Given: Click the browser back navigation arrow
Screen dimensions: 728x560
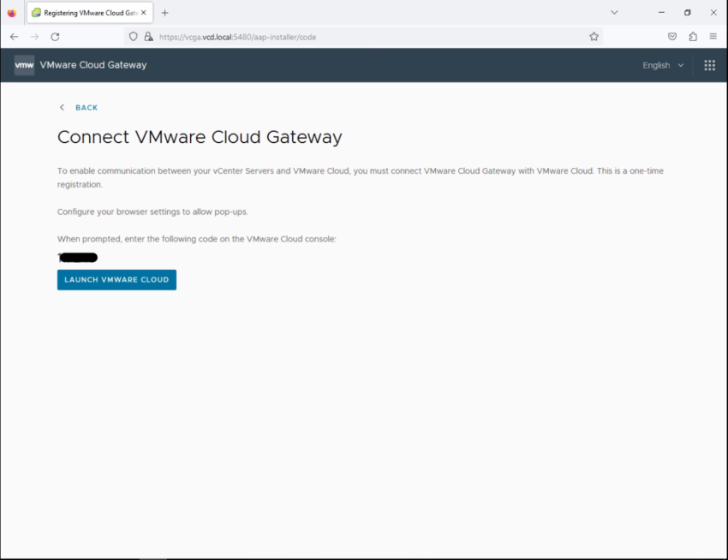Looking at the screenshot, I should point(14,36).
